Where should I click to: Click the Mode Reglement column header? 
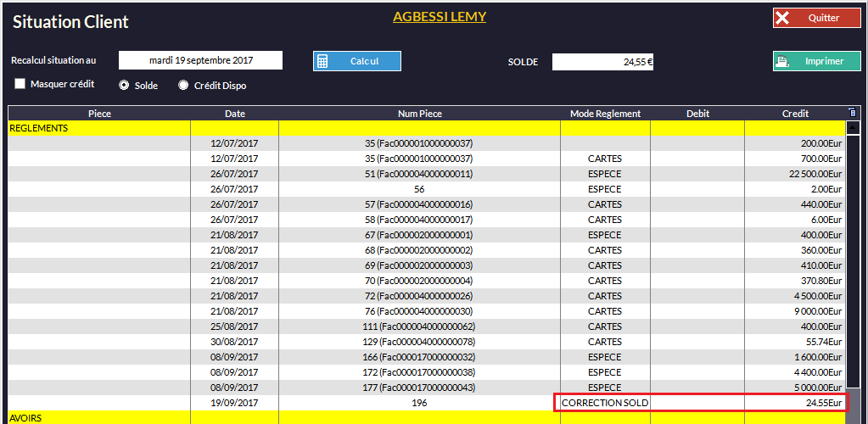[x=605, y=114]
